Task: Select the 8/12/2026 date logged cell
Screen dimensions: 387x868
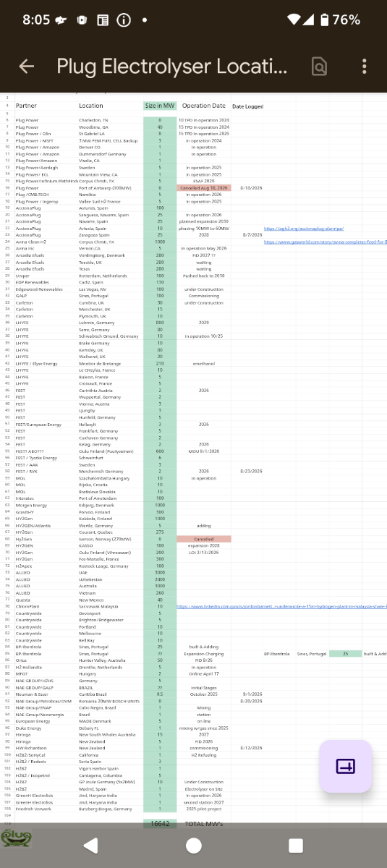Action: 251,748
